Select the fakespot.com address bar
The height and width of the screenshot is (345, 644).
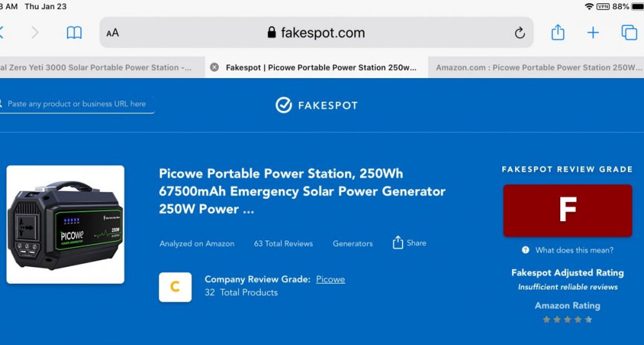(316, 33)
